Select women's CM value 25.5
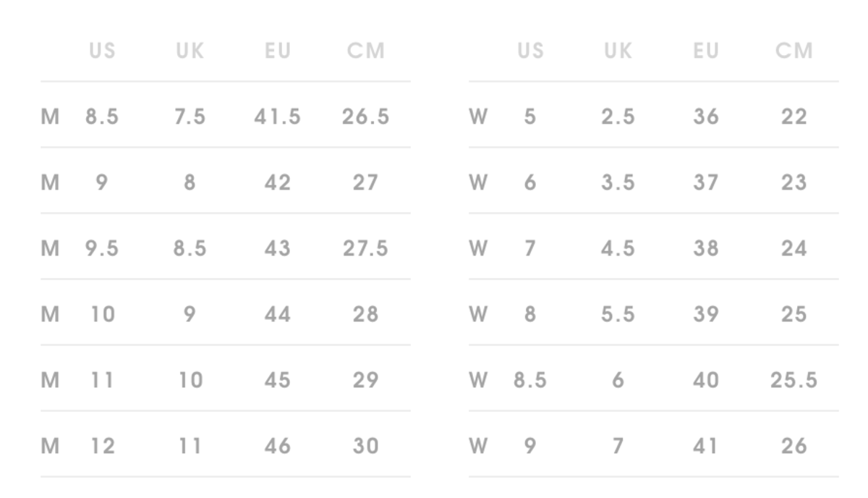The height and width of the screenshot is (498, 868). pyautogui.click(x=793, y=380)
